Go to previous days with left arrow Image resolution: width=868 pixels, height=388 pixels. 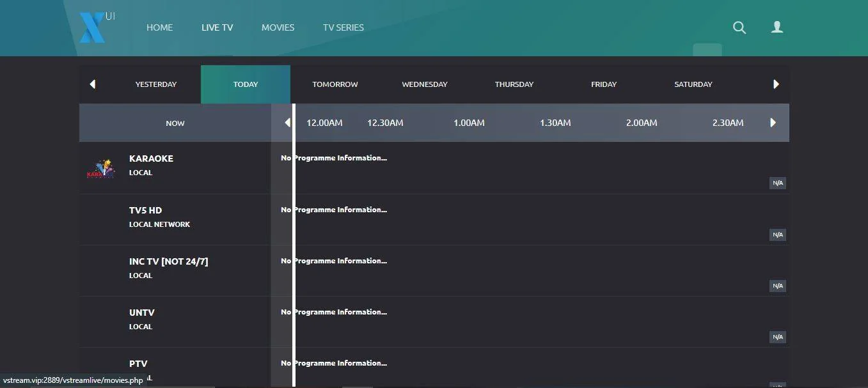coord(93,84)
